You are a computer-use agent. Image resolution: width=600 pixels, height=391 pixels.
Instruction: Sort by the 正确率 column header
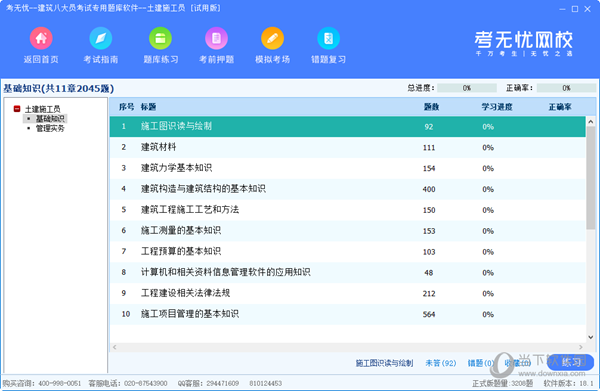(x=560, y=107)
